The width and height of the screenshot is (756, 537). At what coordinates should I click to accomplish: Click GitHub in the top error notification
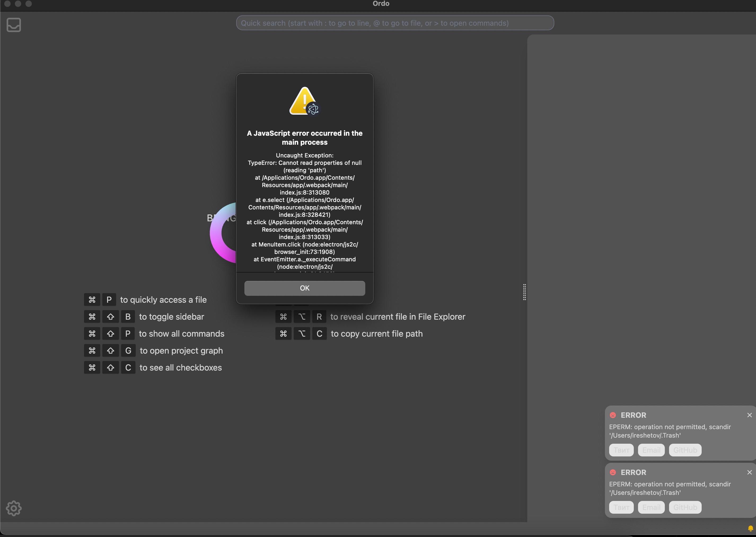[685, 450]
